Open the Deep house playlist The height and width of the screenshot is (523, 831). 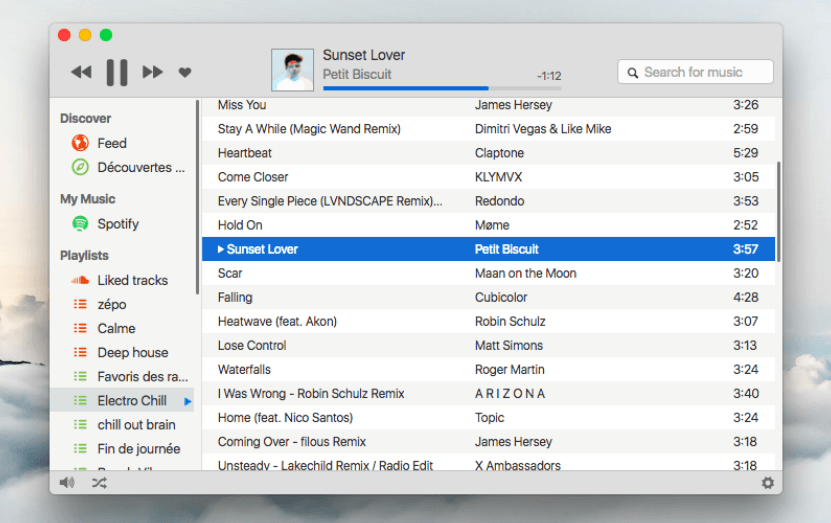tap(132, 352)
